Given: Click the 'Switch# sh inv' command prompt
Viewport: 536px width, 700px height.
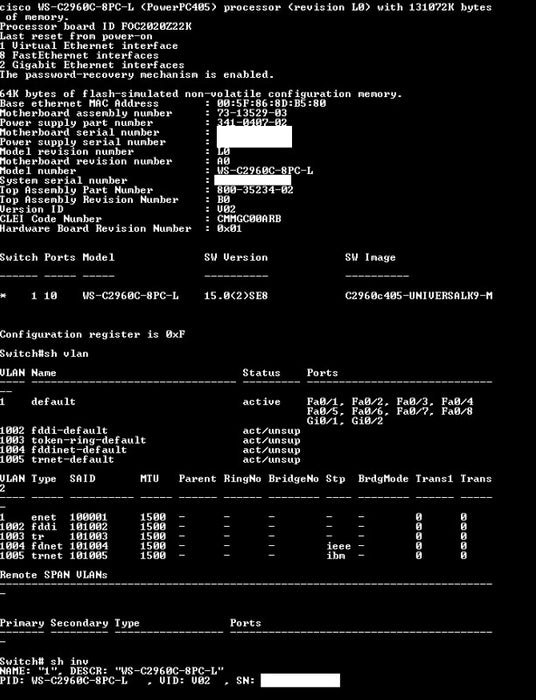Looking at the screenshot, I should click(44, 661).
